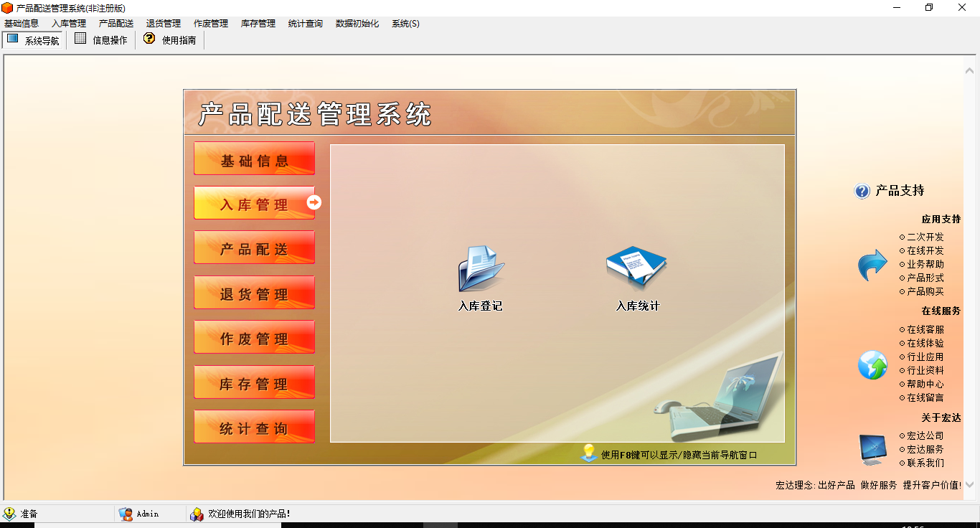Open the 基础信息 menu
The height and width of the screenshot is (528, 980).
point(22,24)
